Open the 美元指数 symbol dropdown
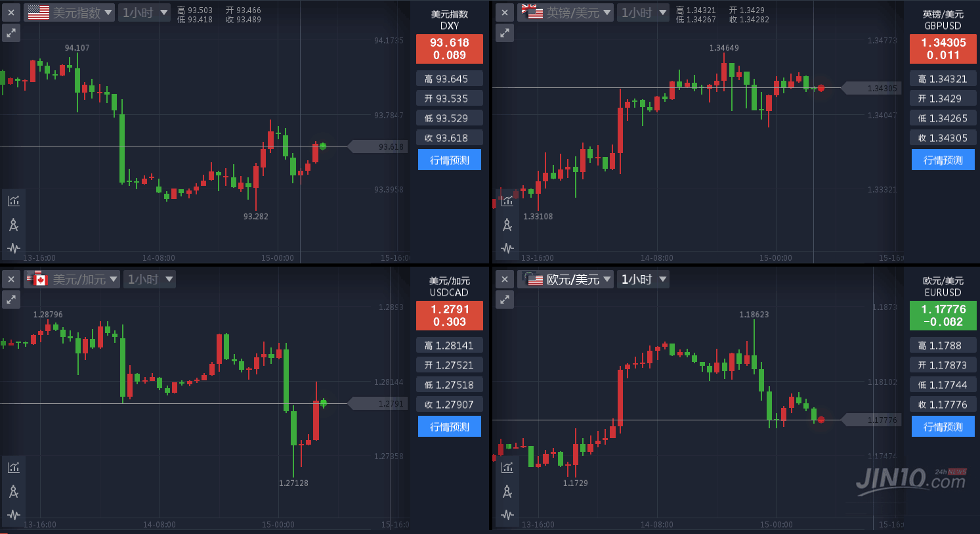Viewport: 980px width, 534px height. coord(70,12)
